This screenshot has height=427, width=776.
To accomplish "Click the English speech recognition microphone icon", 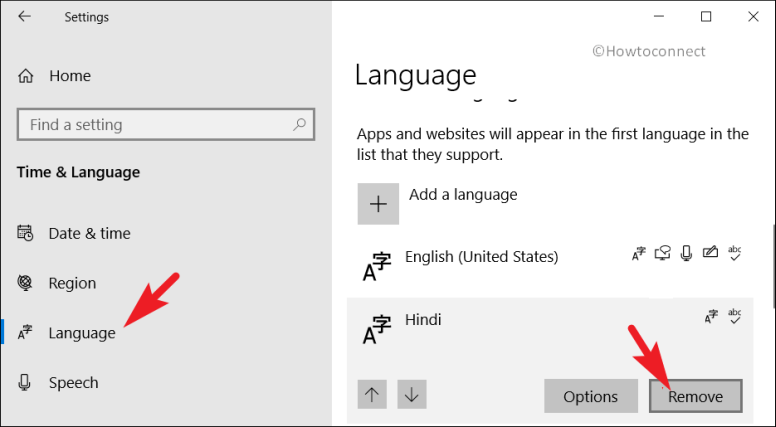I will point(686,255).
